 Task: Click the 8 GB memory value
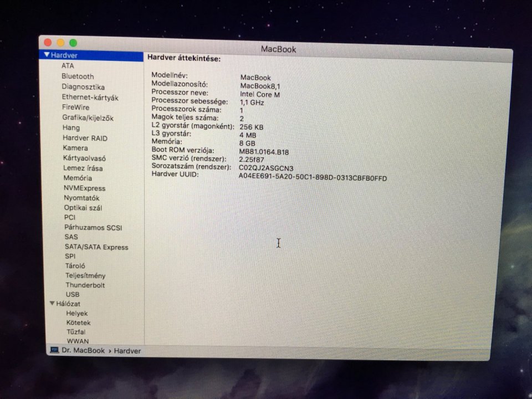pyautogui.click(x=247, y=143)
